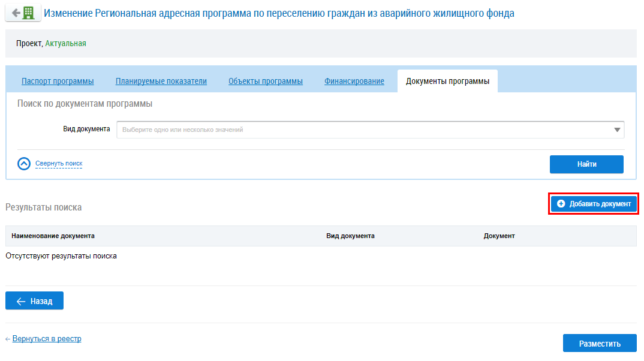Click the Документ column header

[x=499, y=236]
